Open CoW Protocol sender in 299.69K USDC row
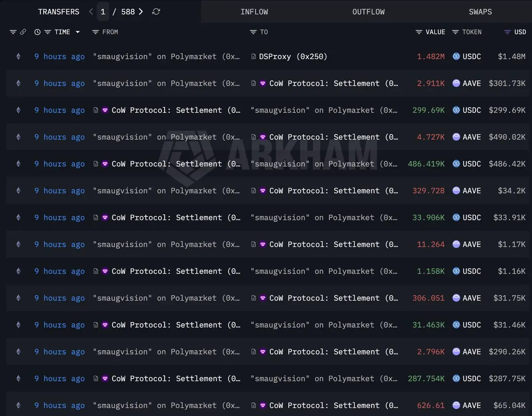The height and width of the screenshot is (416, 532). click(176, 110)
